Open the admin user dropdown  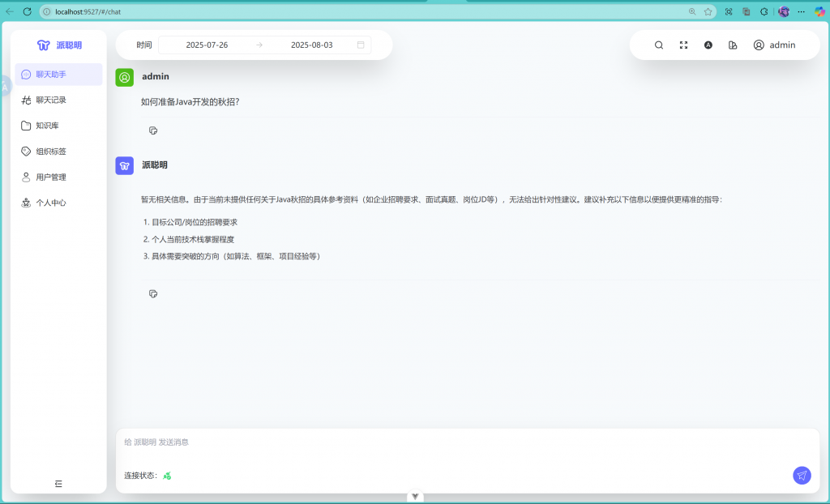tap(774, 45)
